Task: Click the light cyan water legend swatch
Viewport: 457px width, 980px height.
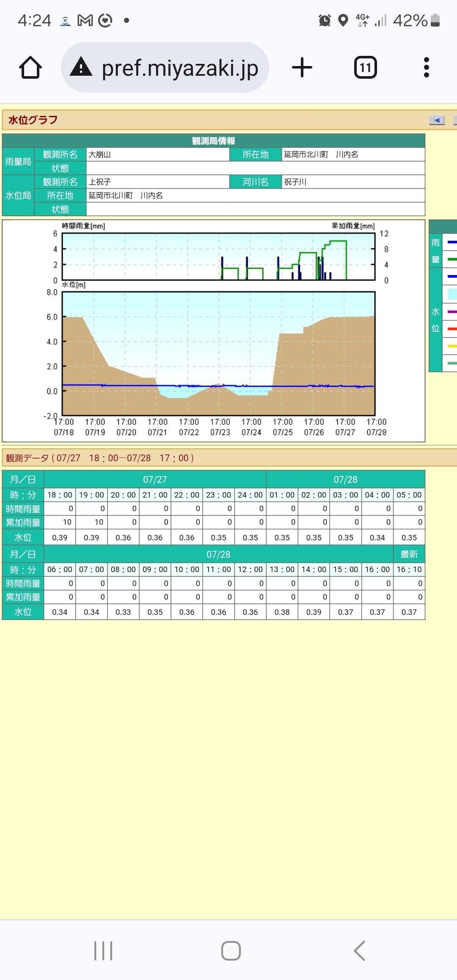Action: tap(451, 294)
